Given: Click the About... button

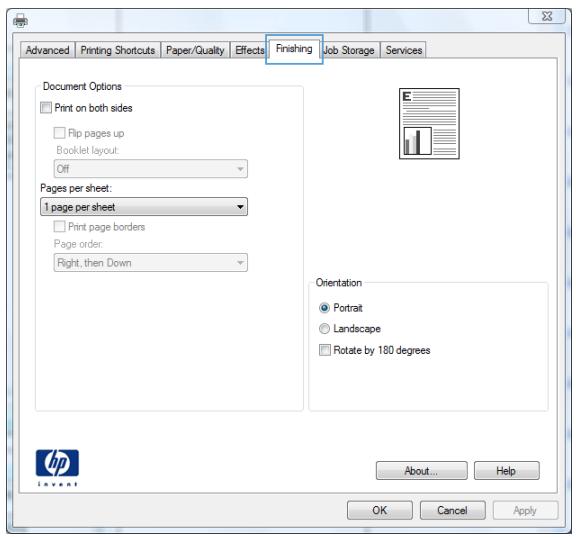Looking at the screenshot, I should click(422, 471).
